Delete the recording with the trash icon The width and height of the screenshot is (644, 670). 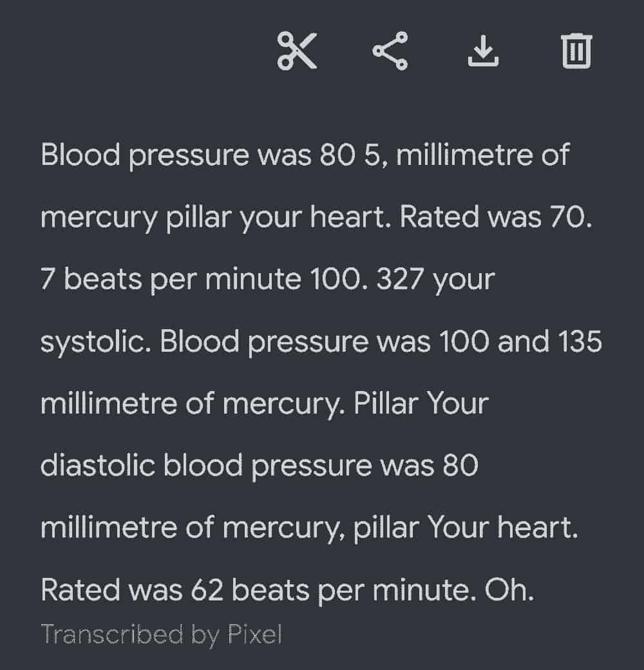pyautogui.click(x=576, y=50)
